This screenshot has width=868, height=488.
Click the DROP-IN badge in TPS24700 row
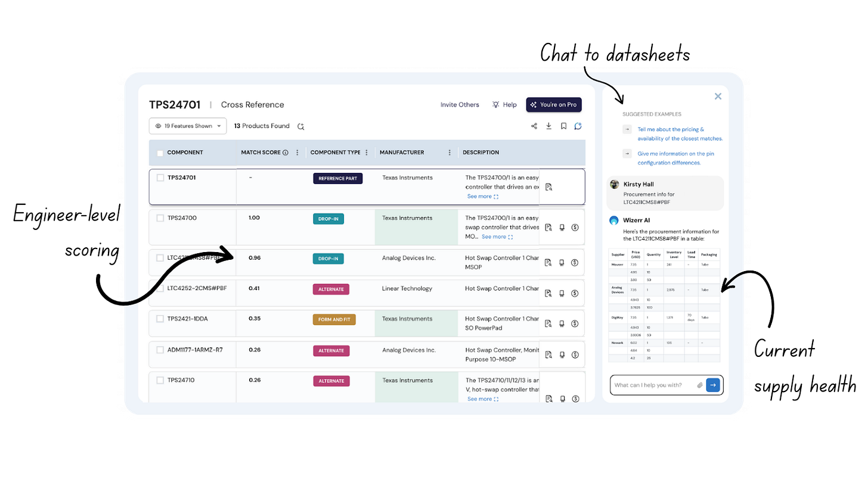[328, 219]
